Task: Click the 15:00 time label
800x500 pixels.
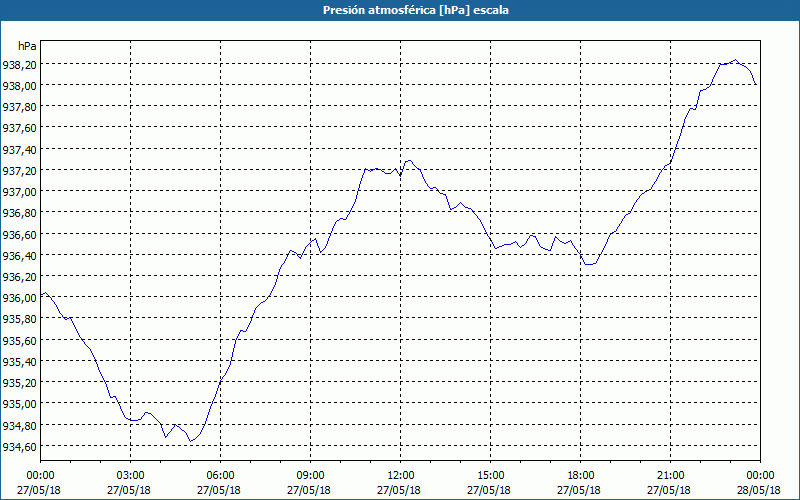Action: [490, 475]
